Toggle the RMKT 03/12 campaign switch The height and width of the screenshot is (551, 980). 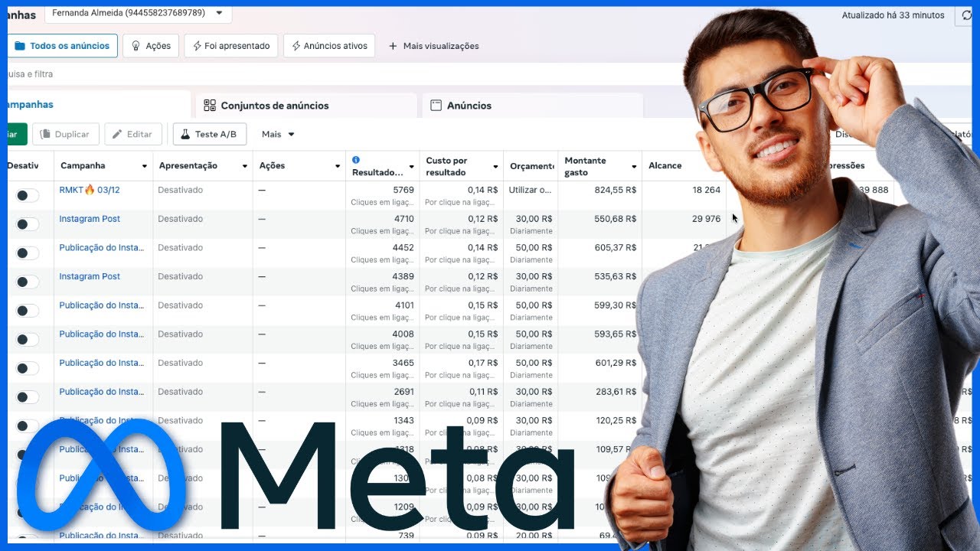[27, 195]
